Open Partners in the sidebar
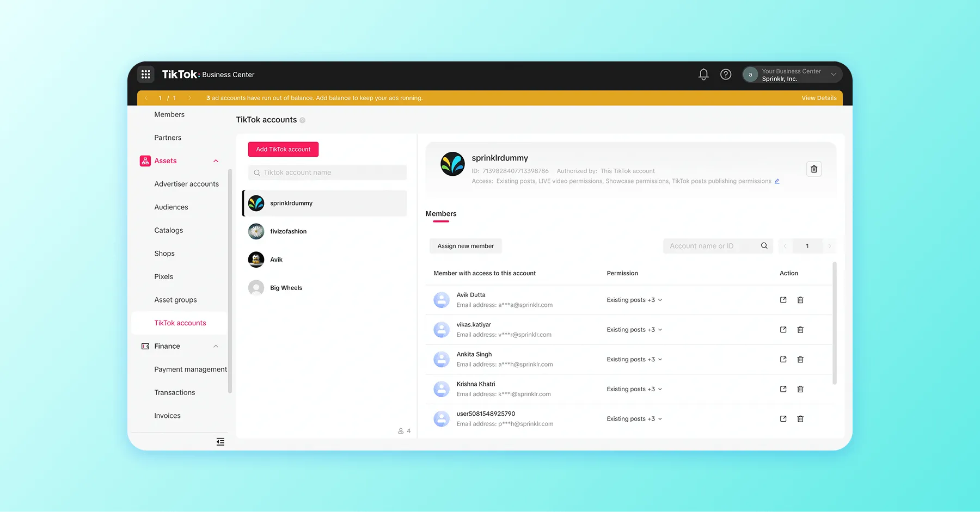The width and height of the screenshot is (980, 512). pos(168,138)
